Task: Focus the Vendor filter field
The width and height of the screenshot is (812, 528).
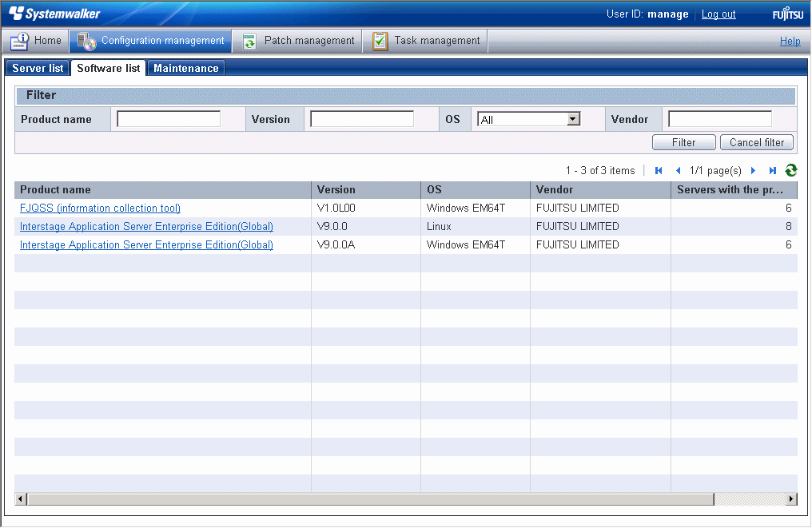Action: pyautogui.click(x=720, y=119)
